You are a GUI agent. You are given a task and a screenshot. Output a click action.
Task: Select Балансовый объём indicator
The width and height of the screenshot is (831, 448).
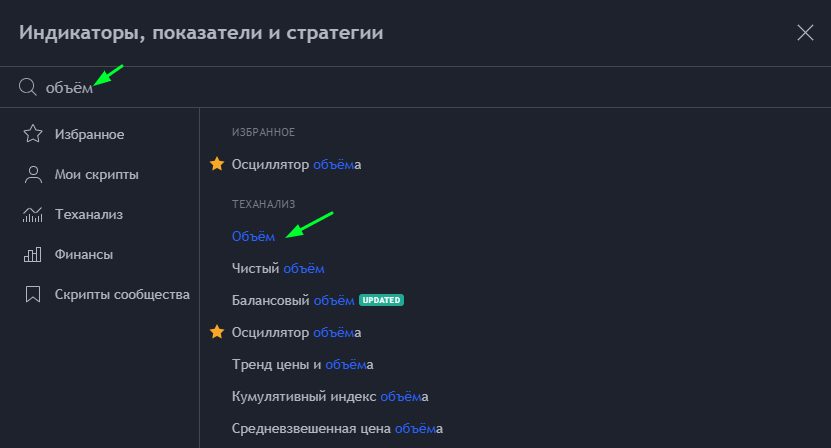[293, 300]
